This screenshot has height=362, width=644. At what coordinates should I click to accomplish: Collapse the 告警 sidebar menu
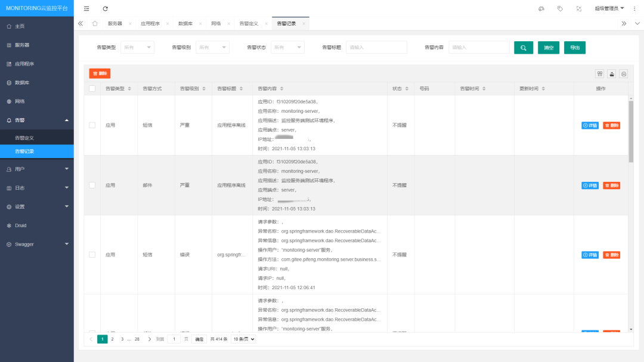pyautogui.click(x=37, y=120)
